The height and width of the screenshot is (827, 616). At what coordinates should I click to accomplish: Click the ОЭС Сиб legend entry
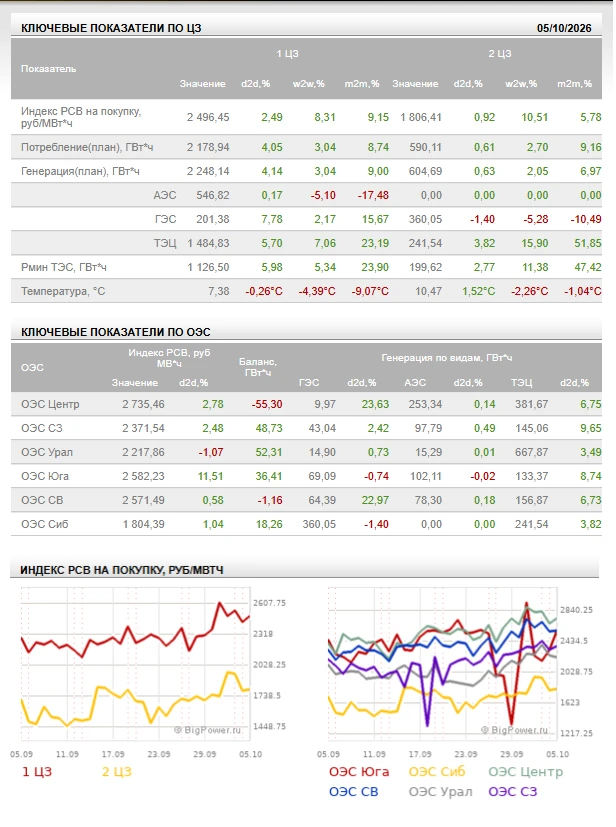click(x=437, y=772)
